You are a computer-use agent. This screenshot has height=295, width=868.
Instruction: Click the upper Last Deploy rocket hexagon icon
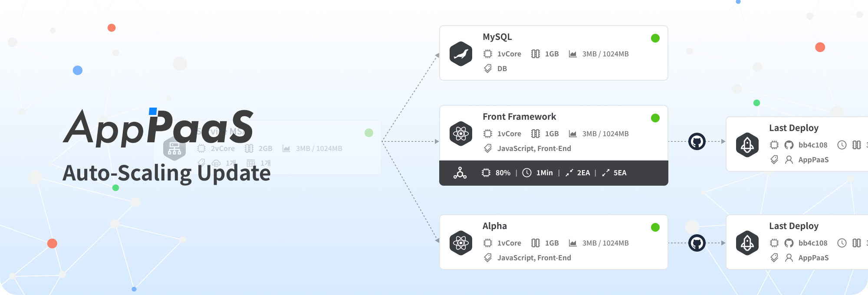pos(747,145)
